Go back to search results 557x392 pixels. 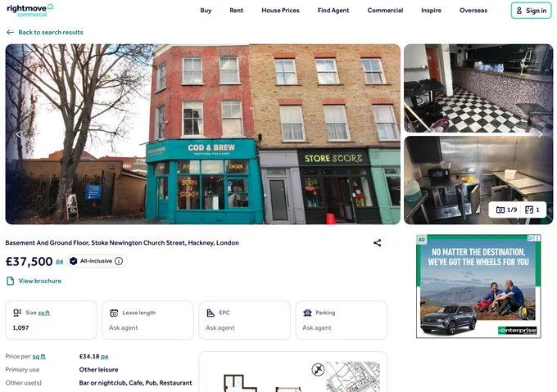click(51, 32)
